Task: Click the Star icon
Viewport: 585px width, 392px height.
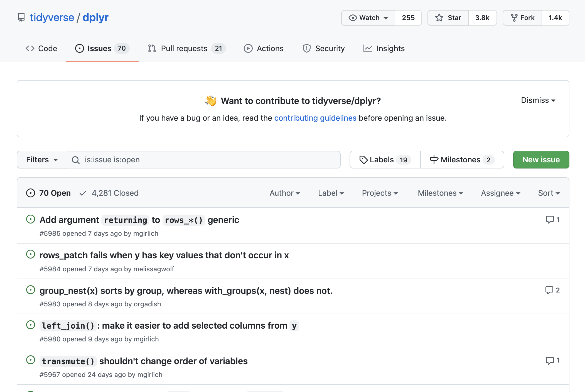Action: tap(439, 18)
